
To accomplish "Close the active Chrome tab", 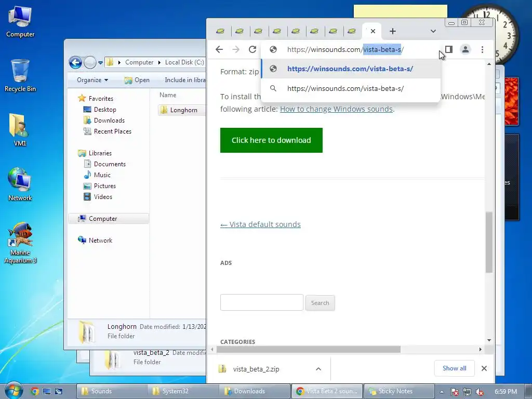I will click(x=373, y=31).
